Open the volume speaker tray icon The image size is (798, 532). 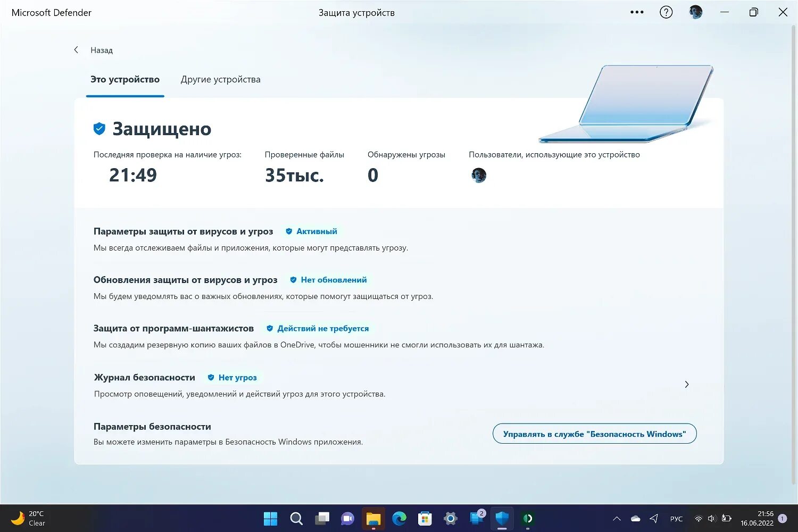[712, 519]
